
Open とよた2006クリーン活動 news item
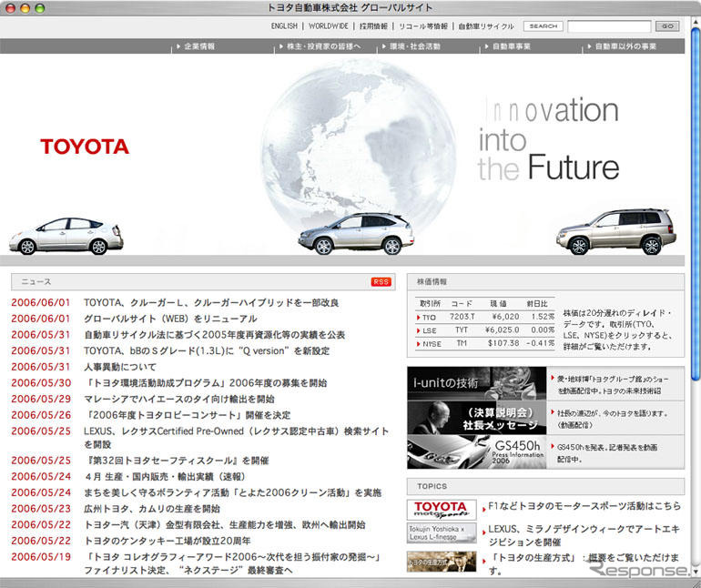pyautogui.click(x=233, y=492)
